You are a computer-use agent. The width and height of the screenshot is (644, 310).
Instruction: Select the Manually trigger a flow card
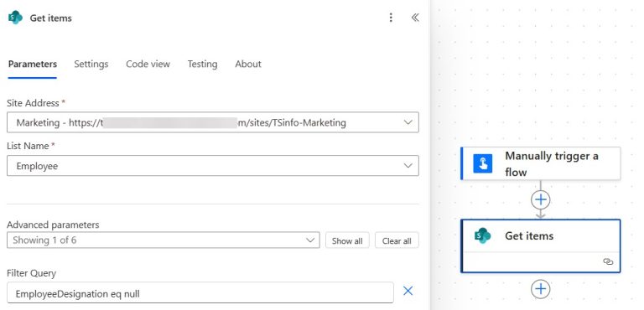[541, 163]
